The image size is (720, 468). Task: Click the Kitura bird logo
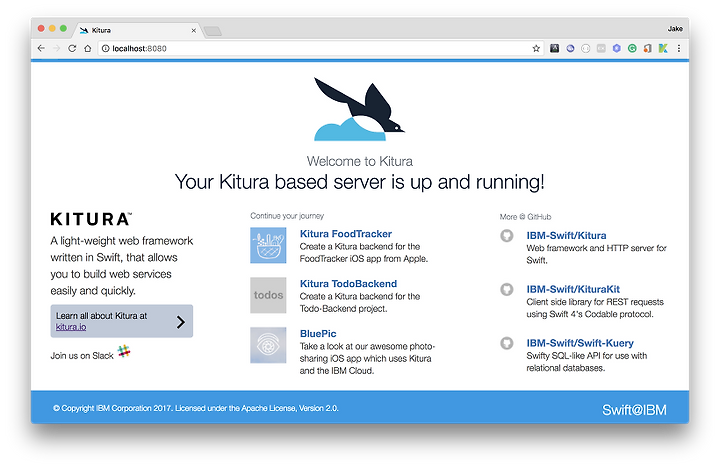[359, 109]
